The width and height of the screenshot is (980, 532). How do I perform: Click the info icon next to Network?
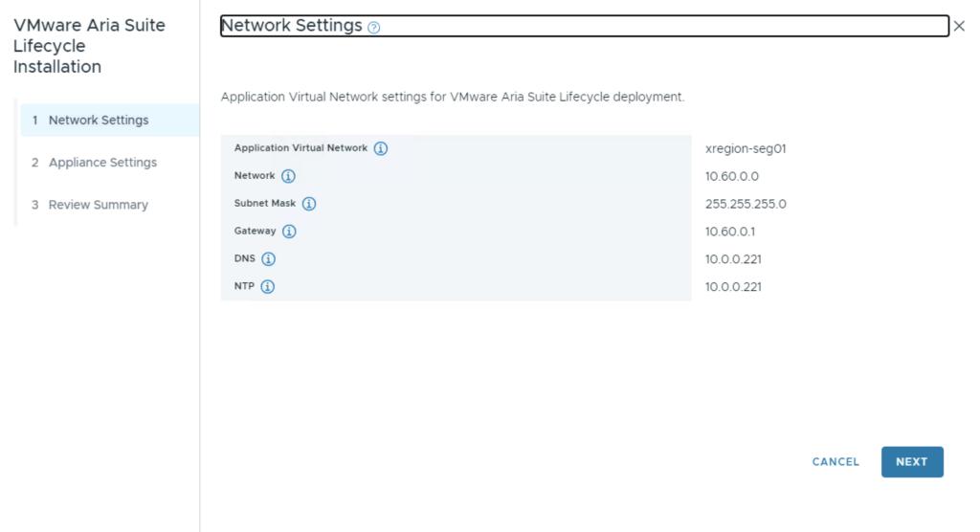click(288, 176)
